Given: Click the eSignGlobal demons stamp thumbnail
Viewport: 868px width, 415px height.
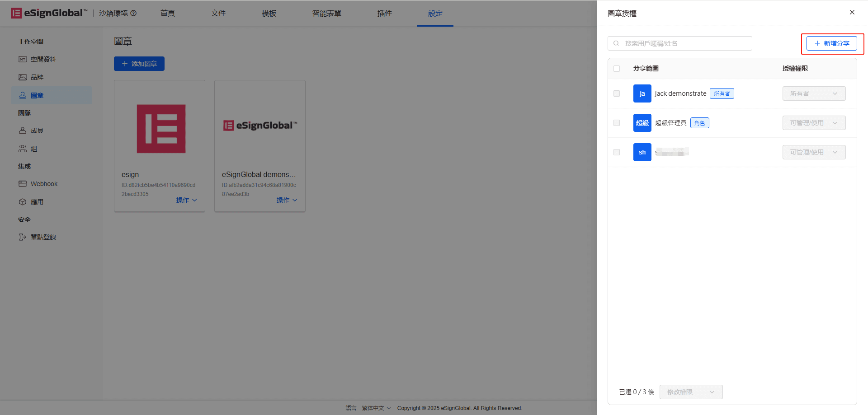Looking at the screenshot, I should coord(260,125).
